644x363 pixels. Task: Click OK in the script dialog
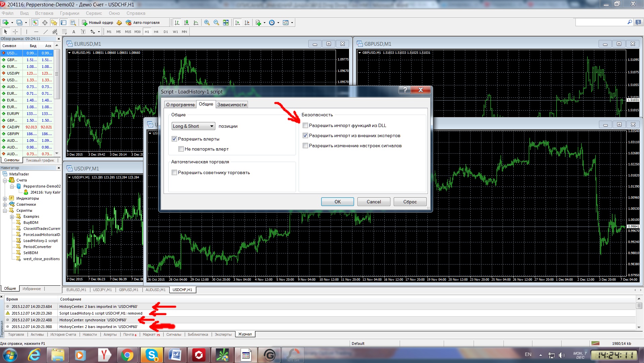click(337, 202)
